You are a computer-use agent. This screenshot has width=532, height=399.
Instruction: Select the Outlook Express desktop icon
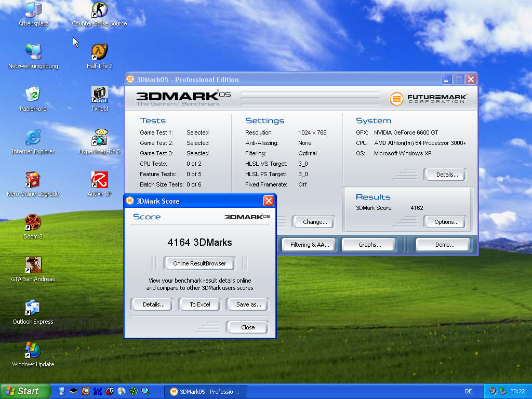(x=33, y=312)
